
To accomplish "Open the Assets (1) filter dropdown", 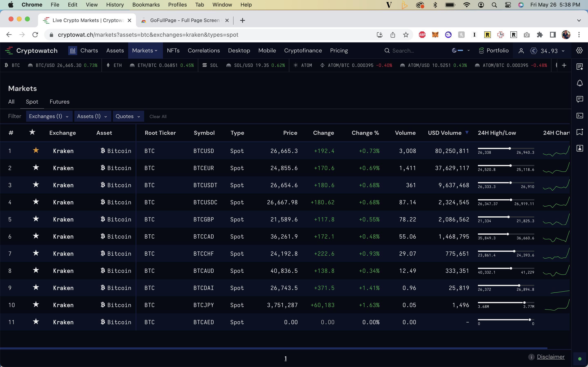I will point(92,116).
